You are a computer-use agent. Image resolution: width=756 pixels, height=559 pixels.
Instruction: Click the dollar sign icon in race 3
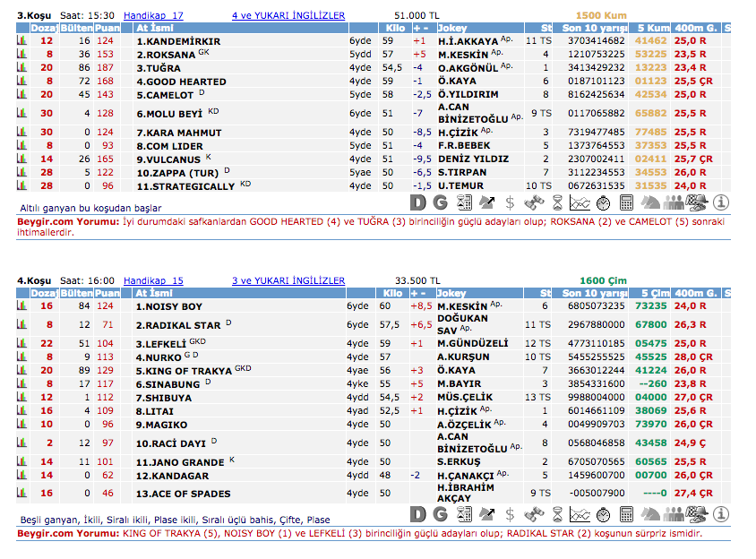point(510,203)
